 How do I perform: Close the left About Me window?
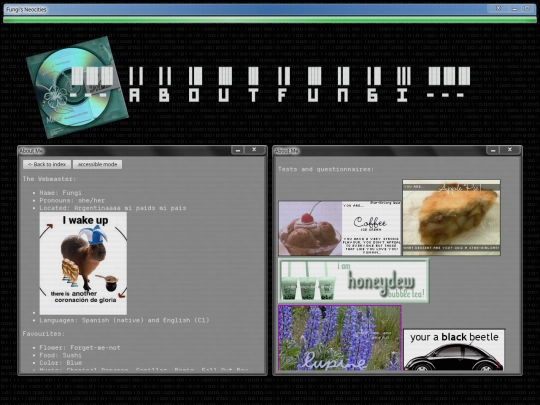pos(254,150)
